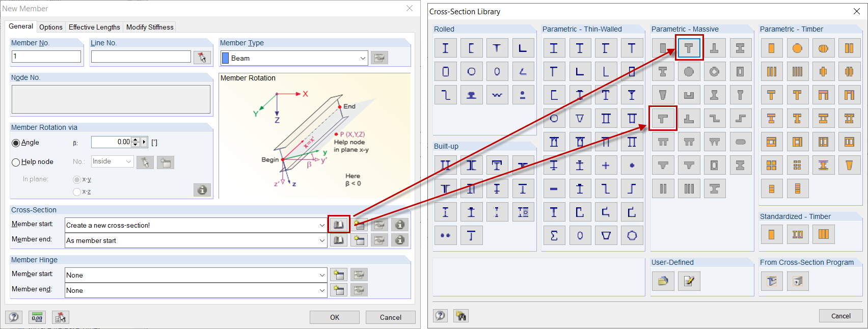Switch to Options tab

51,27
